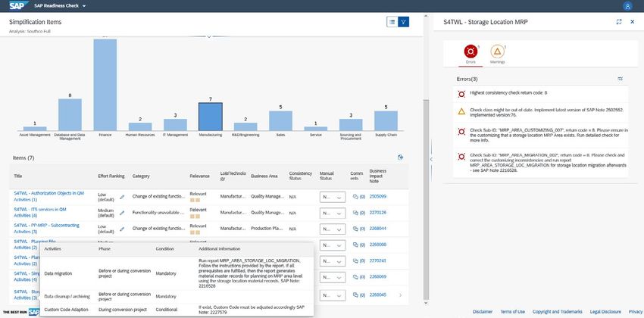Switch to list view icon

392,22
